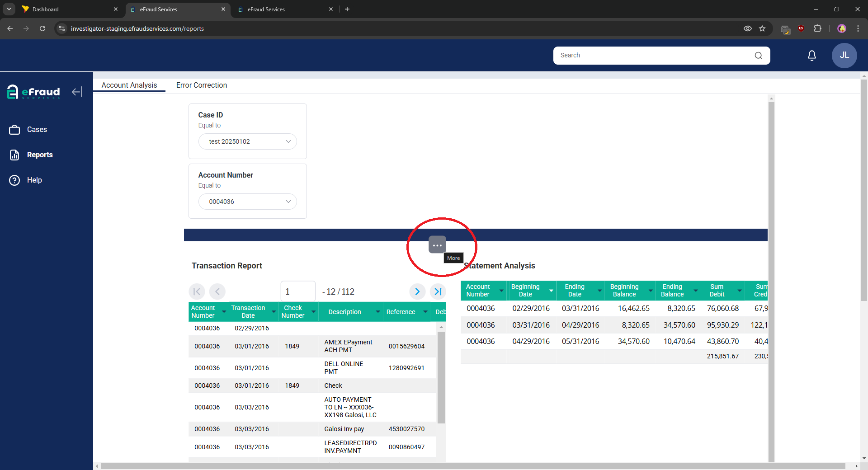
Task: Open Ending Balance column filter arrow
Action: tap(696, 291)
